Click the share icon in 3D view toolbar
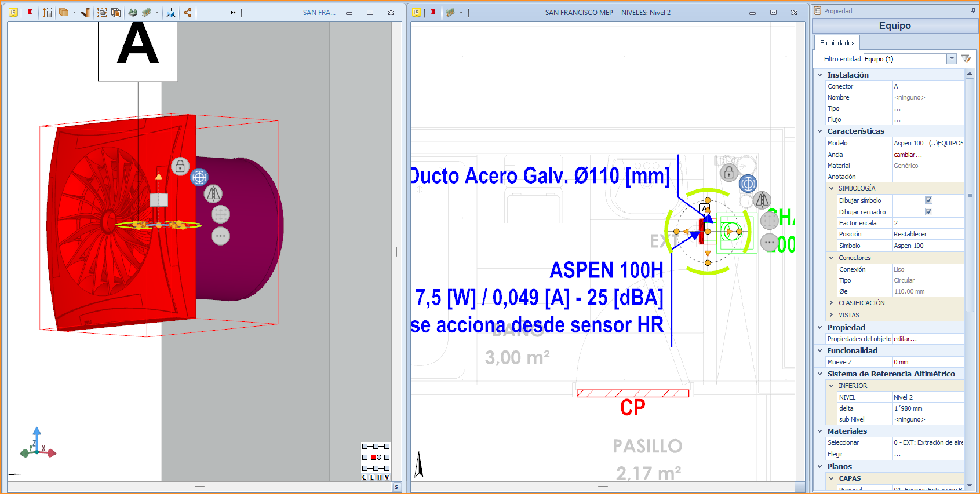The height and width of the screenshot is (494, 980). click(x=188, y=12)
